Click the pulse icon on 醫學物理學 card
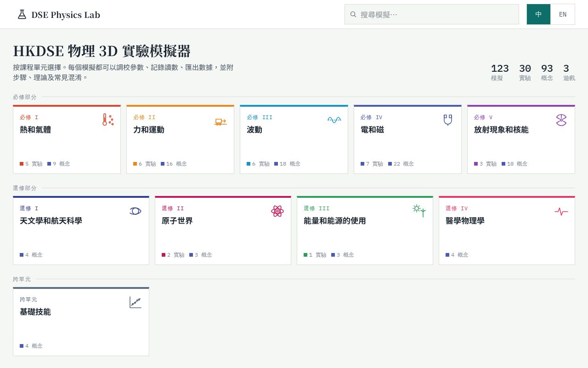The image size is (588, 368). pos(561,212)
